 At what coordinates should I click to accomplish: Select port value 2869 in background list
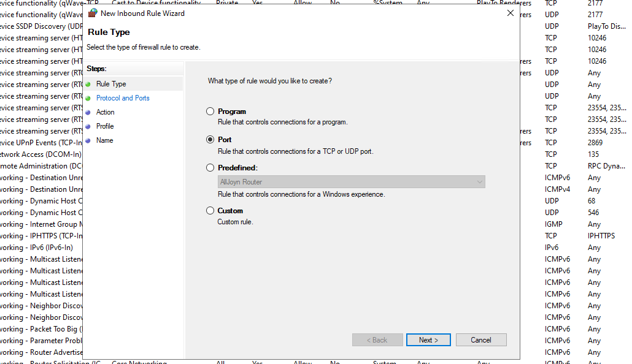point(595,143)
